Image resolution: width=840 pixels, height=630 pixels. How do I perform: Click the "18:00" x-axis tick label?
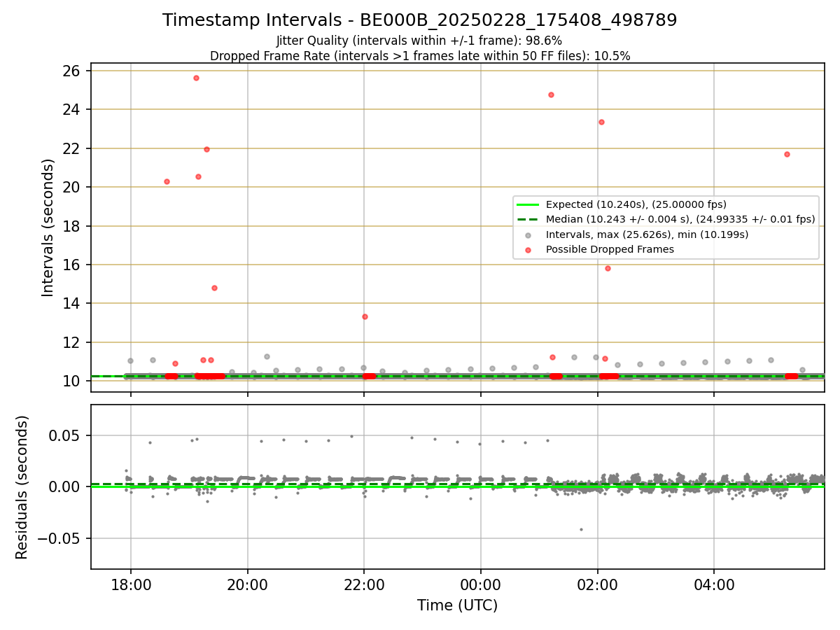(x=131, y=584)
